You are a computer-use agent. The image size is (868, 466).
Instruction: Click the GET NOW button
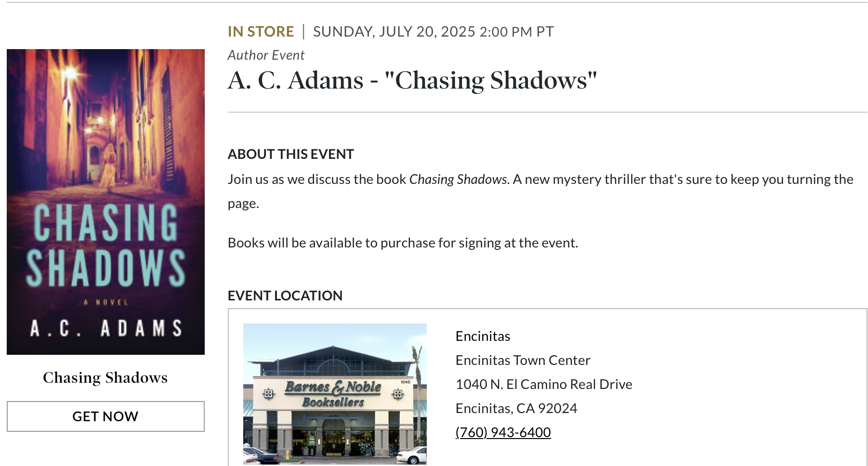pos(105,416)
